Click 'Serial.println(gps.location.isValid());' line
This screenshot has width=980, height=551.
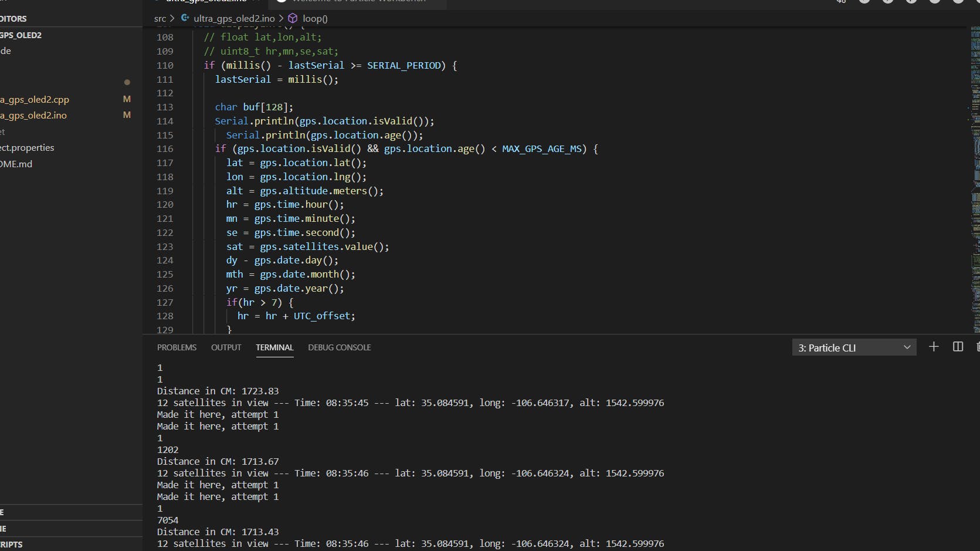coord(324,121)
